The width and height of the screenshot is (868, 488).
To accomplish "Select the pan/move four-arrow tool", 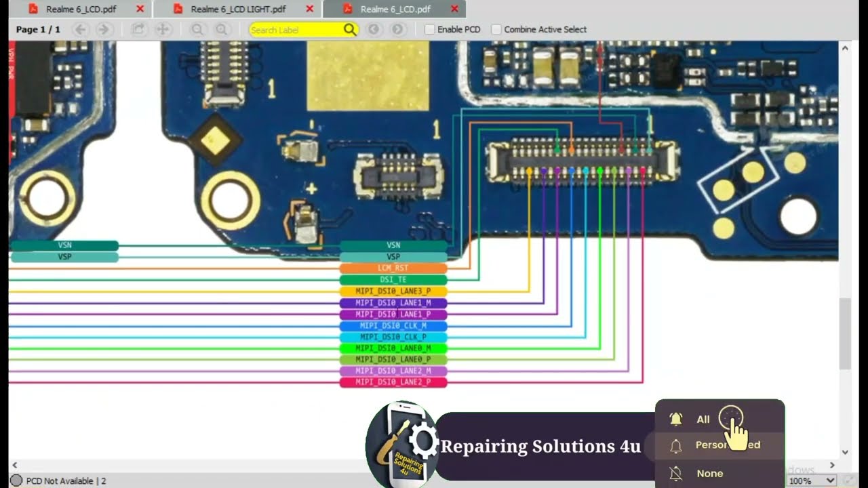I will 163,29.
